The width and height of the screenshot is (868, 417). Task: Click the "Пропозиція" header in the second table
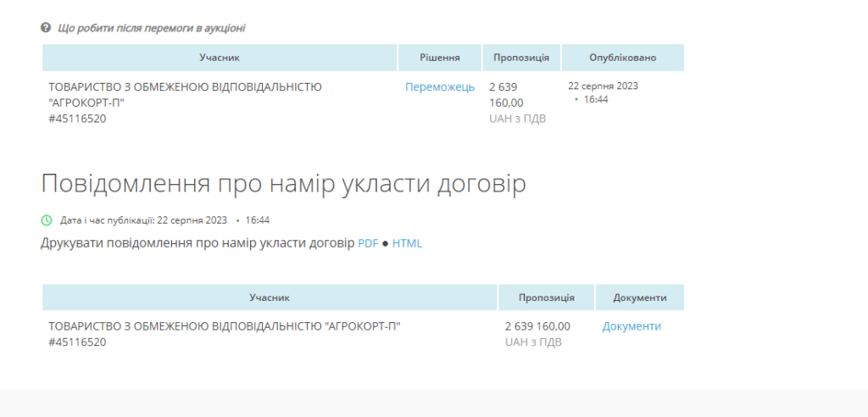pyautogui.click(x=546, y=297)
